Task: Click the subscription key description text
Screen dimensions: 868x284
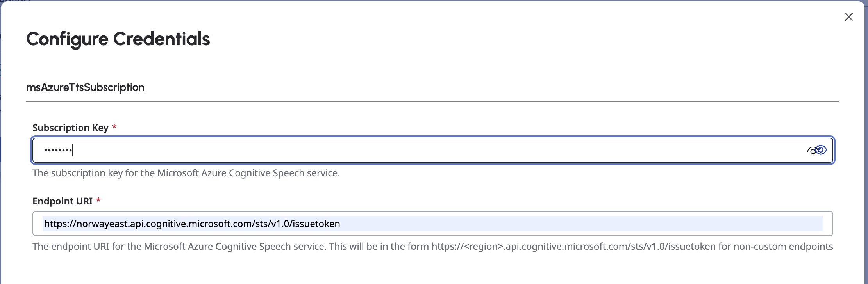Action: (x=186, y=173)
